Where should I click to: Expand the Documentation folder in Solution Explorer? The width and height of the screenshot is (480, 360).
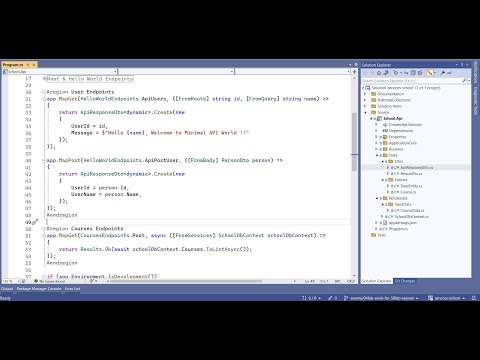[365, 94]
